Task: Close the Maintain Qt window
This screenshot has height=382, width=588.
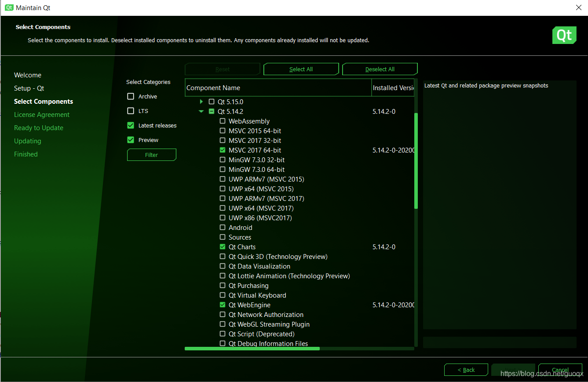Action: tap(578, 7)
